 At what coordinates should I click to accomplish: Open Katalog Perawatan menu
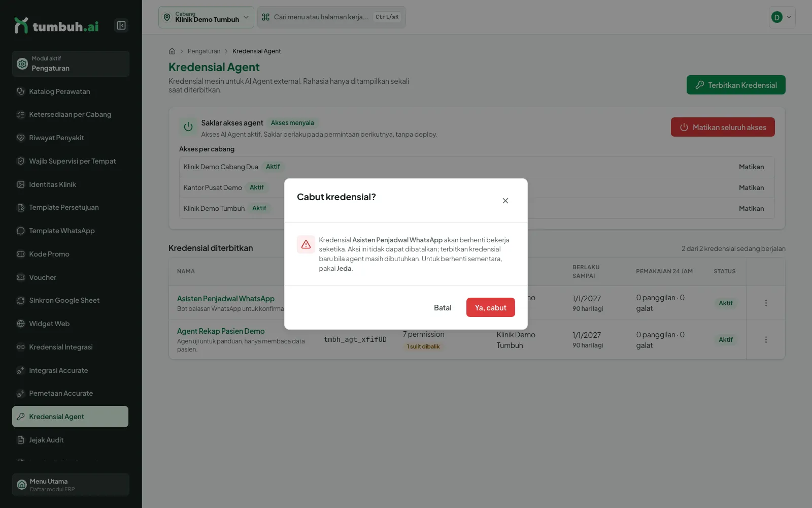tap(71, 91)
